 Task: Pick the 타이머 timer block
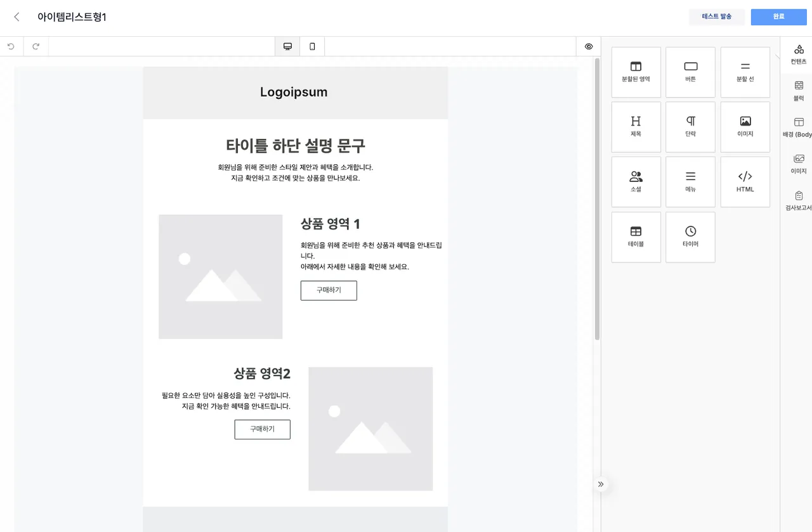(690, 237)
